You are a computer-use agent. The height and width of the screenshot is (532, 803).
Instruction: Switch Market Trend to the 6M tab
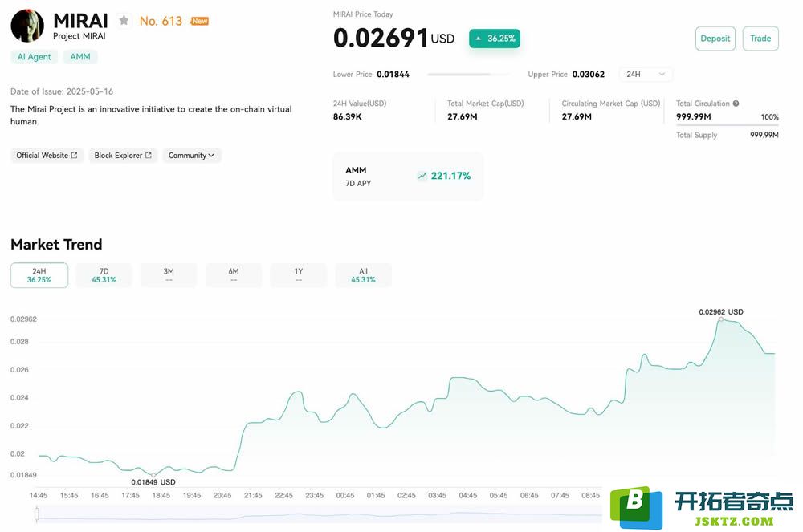tap(234, 275)
